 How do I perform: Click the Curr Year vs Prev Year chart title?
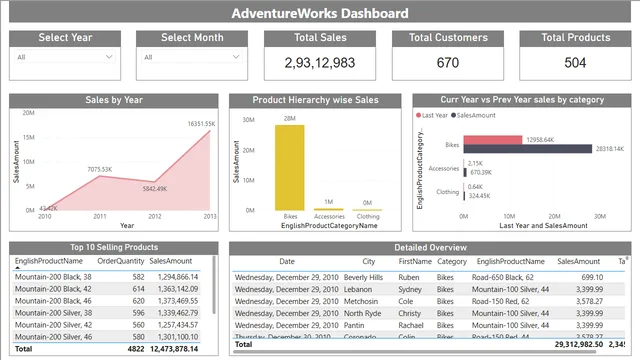click(522, 100)
